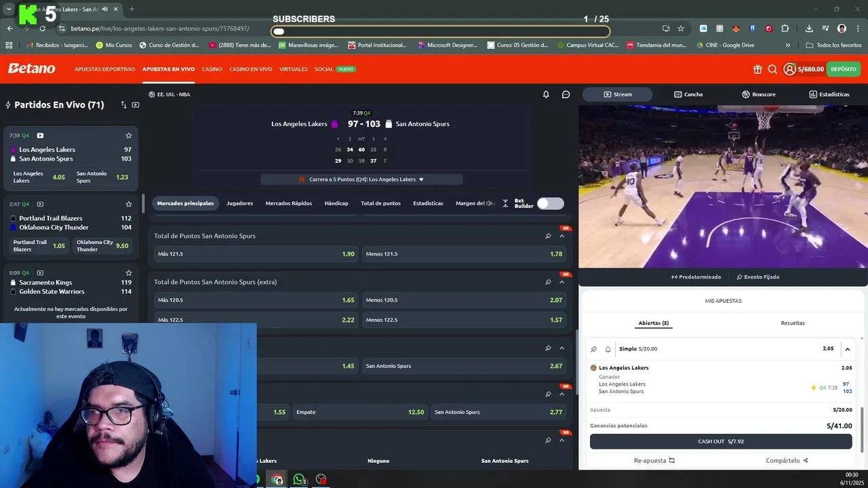This screenshot has width=868, height=488.
Task: Open Chrome profile avatar
Action: coord(842,28)
